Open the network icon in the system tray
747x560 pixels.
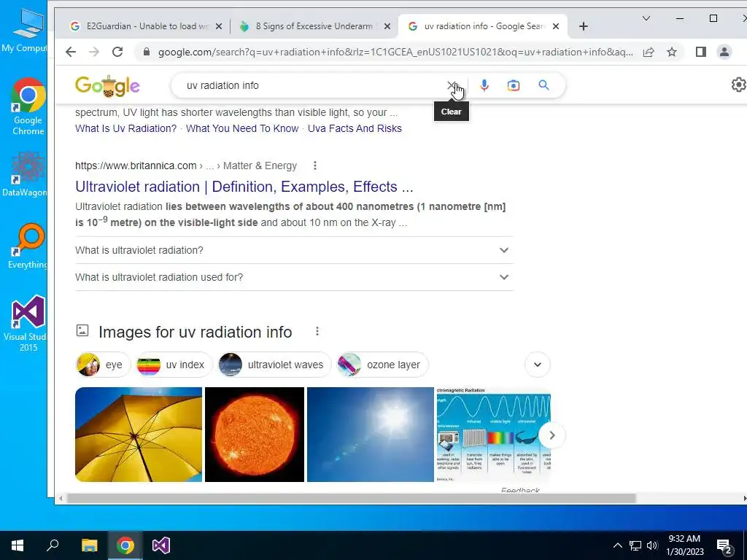click(x=635, y=545)
